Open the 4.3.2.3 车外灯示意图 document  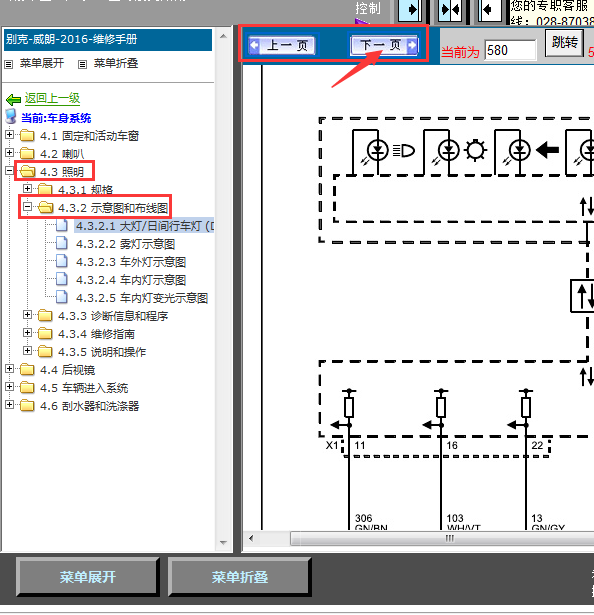coord(131,262)
